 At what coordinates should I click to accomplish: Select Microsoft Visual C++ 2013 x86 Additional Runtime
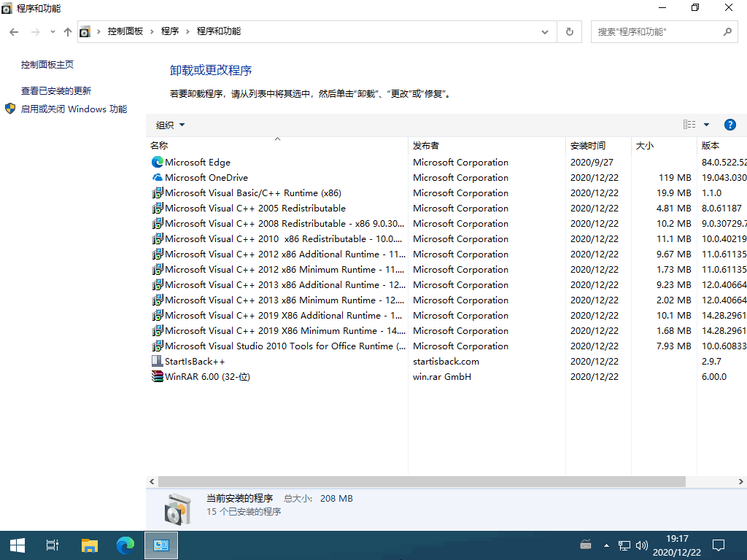click(285, 285)
